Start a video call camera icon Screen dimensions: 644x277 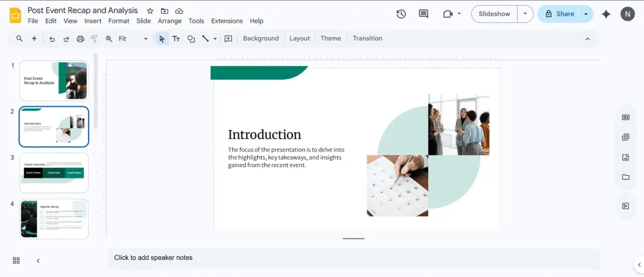point(448,14)
